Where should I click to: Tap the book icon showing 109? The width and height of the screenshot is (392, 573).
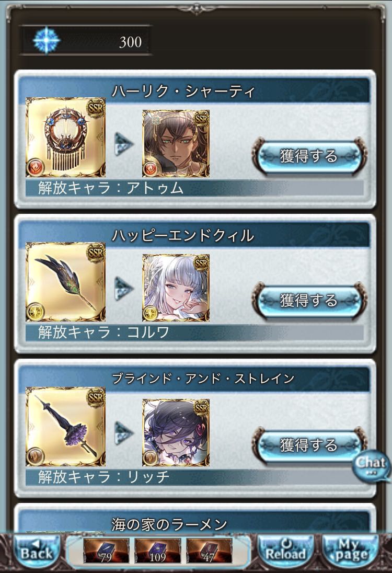[158, 551]
